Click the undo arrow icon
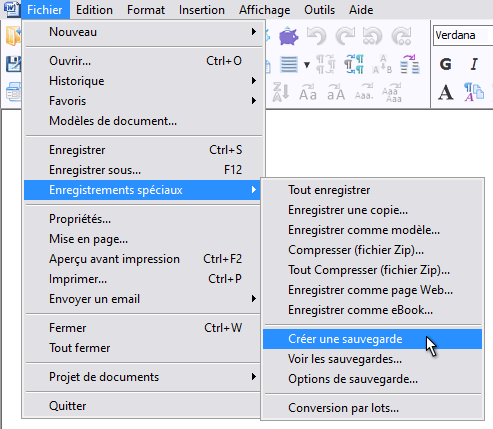493x429 pixels. 316,36
